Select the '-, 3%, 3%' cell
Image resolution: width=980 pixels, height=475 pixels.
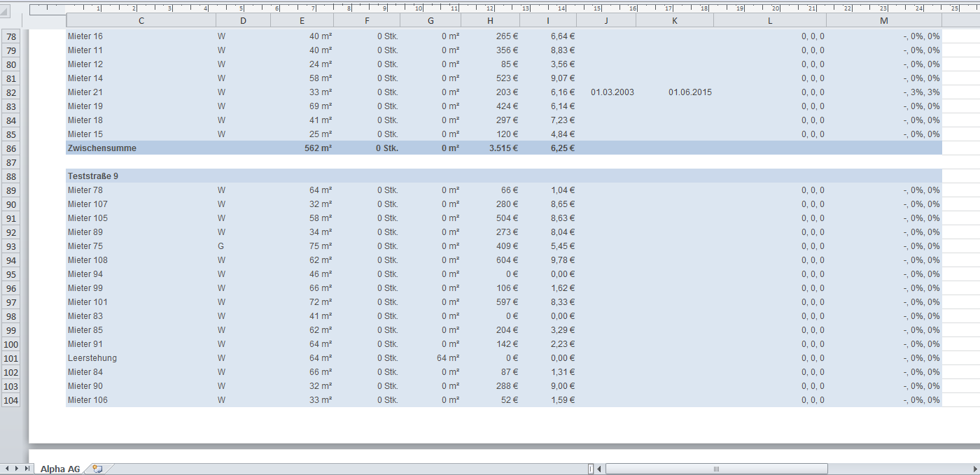pyautogui.click(x=884, y=92)
